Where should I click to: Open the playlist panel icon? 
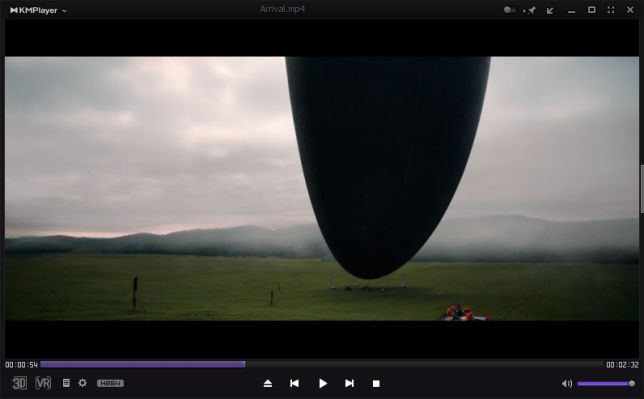click(66, 383)
